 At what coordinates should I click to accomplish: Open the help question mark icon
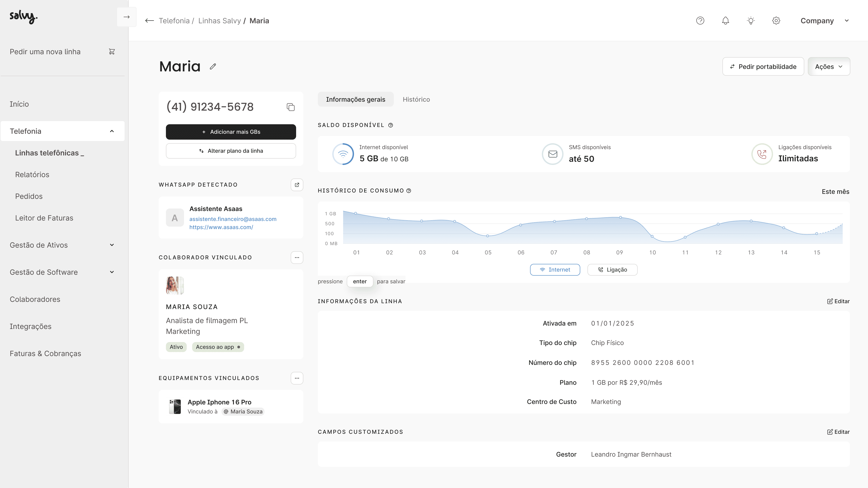[x=700, y=21]
